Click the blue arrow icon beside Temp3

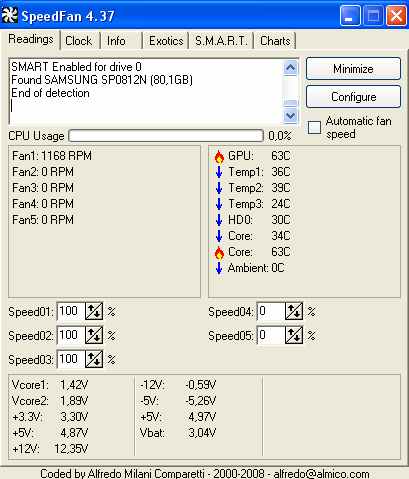pos(219,204)
